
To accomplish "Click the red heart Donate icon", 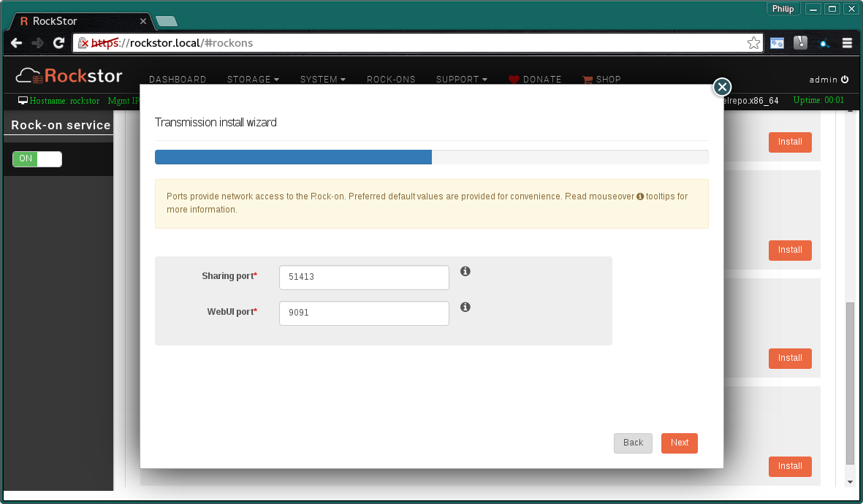I will (x=514, y=79).
